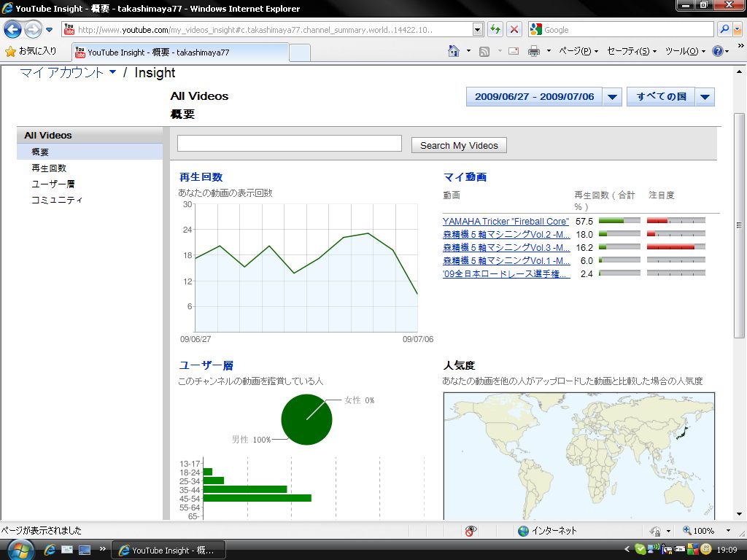The image size is (747, 560).
Task: Select コミュニティ in the sidebar
Action: pyautogui.click(x=57, y=200)
